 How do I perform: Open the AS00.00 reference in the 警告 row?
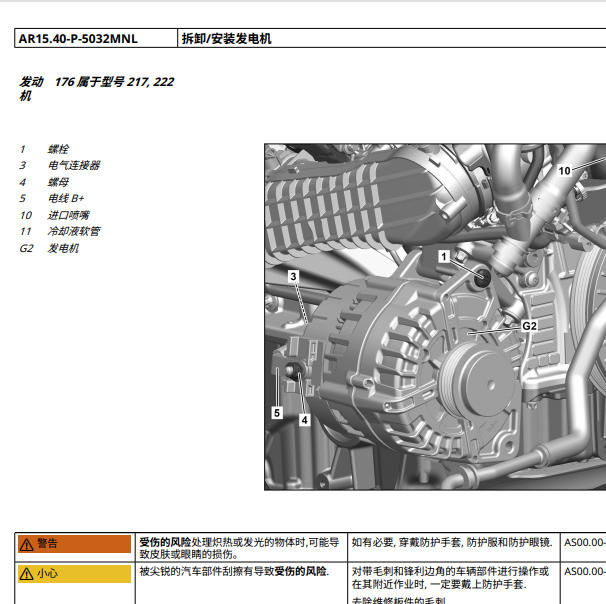tap(585, 542)
